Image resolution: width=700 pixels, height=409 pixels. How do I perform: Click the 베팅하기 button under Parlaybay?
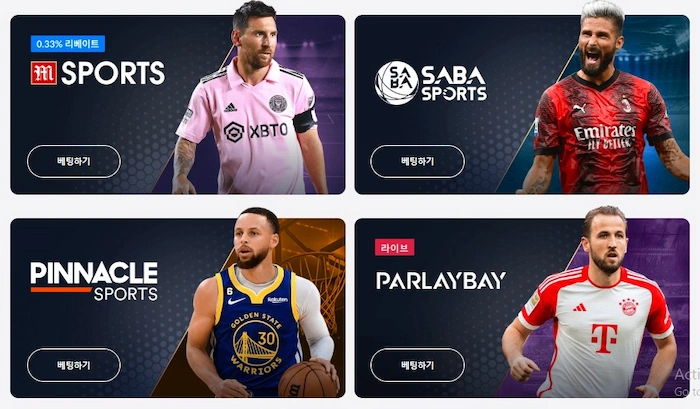click(417, 365)
